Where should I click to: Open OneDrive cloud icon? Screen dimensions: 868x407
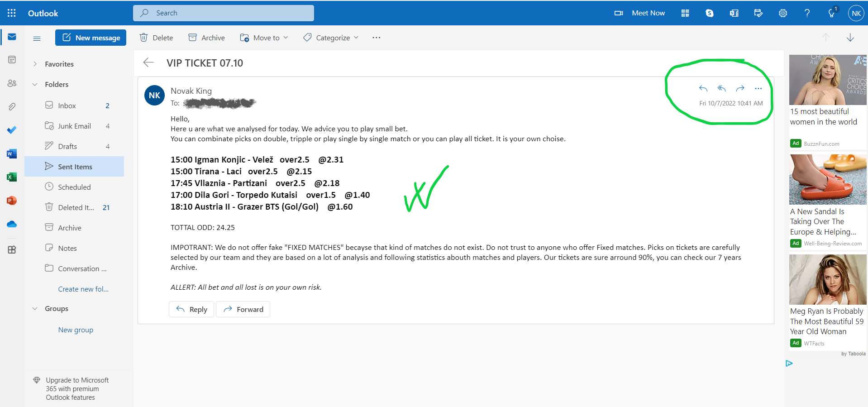click(12, 224)
